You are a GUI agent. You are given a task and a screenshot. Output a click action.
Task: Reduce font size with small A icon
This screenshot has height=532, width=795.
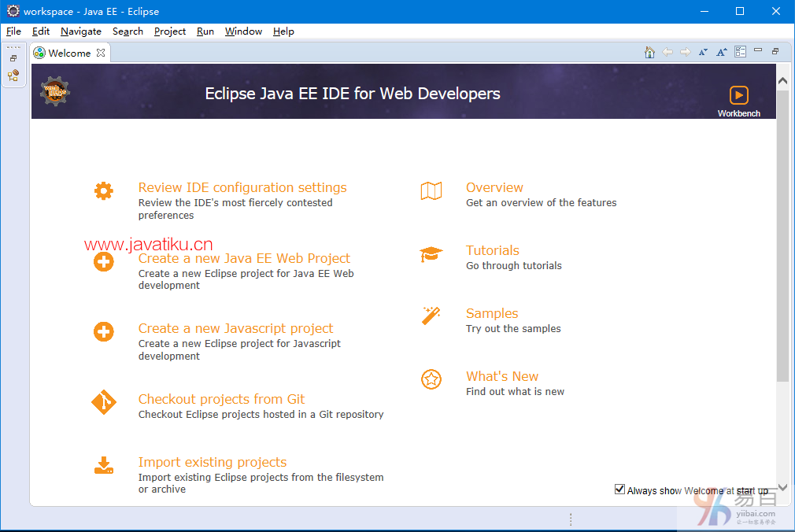pos(703,52)
